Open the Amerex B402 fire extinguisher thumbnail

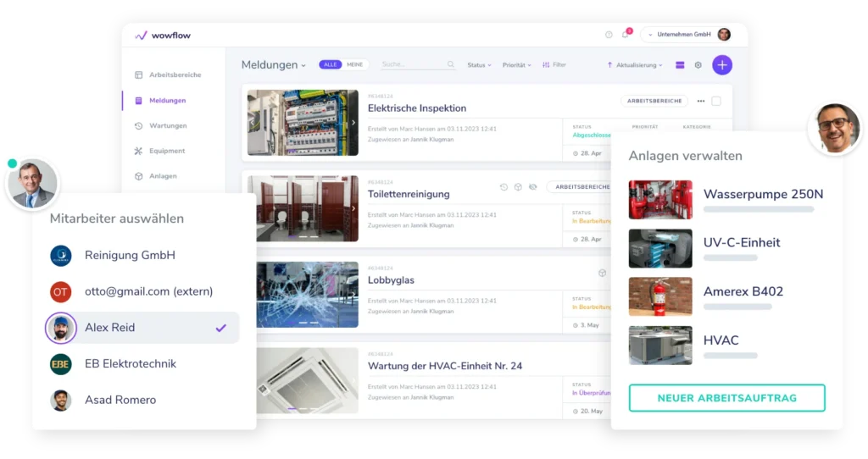pos(660,296)
